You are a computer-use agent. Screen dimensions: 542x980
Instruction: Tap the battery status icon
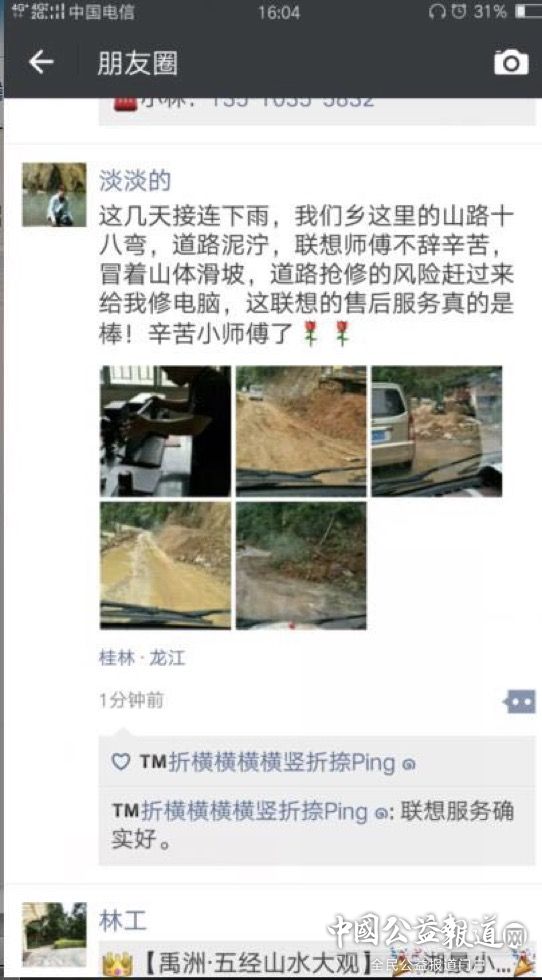coord(528,11)
